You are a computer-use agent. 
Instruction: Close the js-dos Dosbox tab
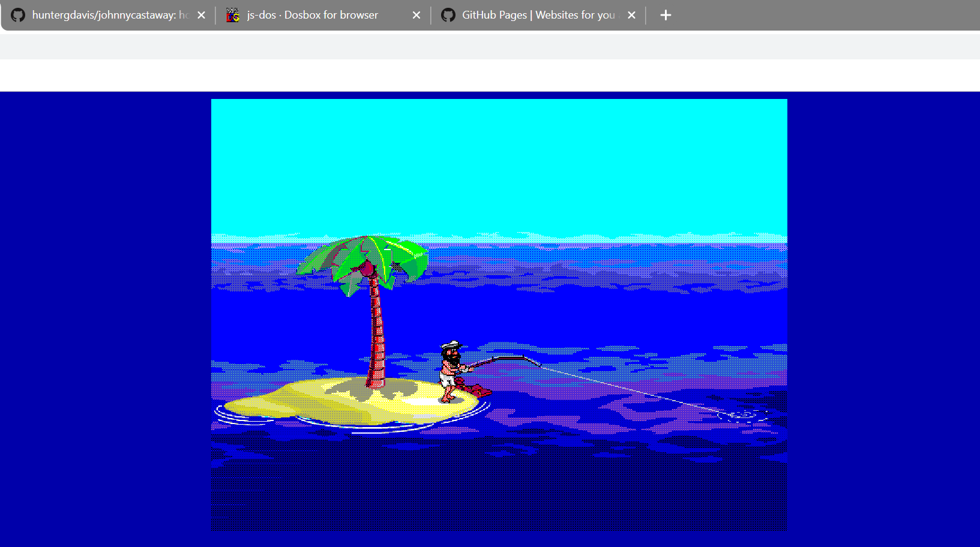coord(416,15)
